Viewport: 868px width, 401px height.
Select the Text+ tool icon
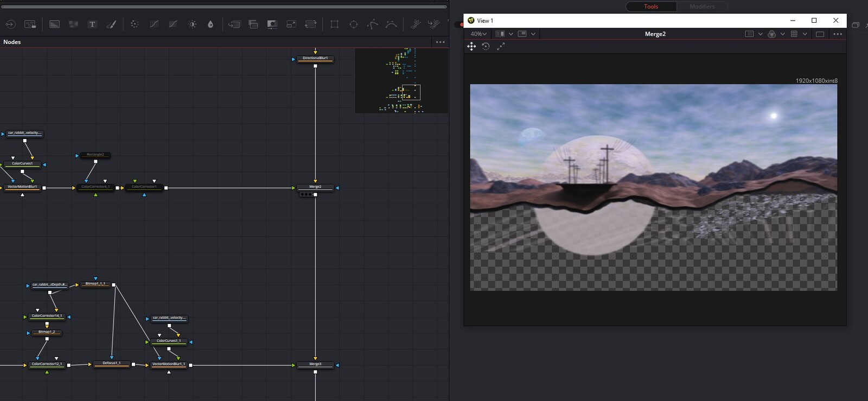tap(92, 24)
